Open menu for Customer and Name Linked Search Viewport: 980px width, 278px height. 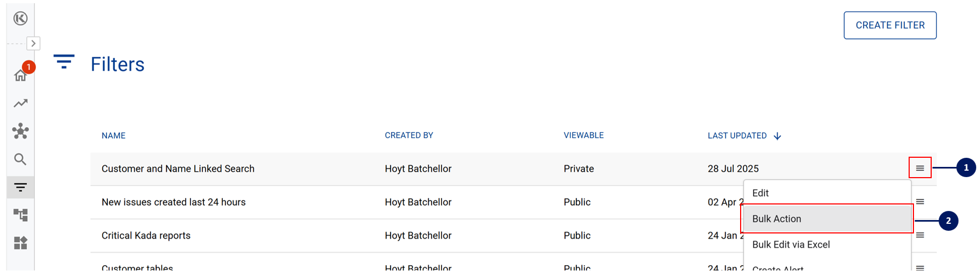pos(920,168)
